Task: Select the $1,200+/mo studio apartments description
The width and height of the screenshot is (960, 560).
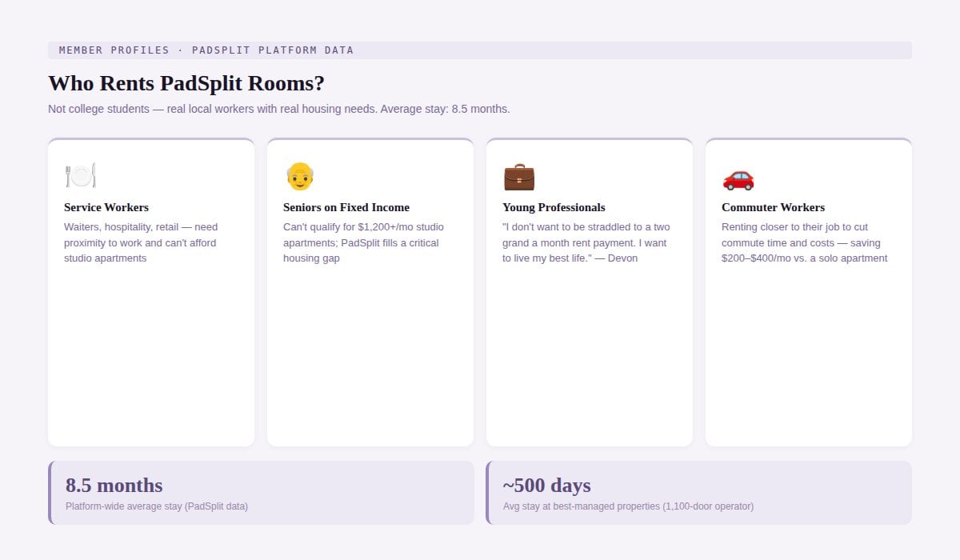Action: [363, 242]
